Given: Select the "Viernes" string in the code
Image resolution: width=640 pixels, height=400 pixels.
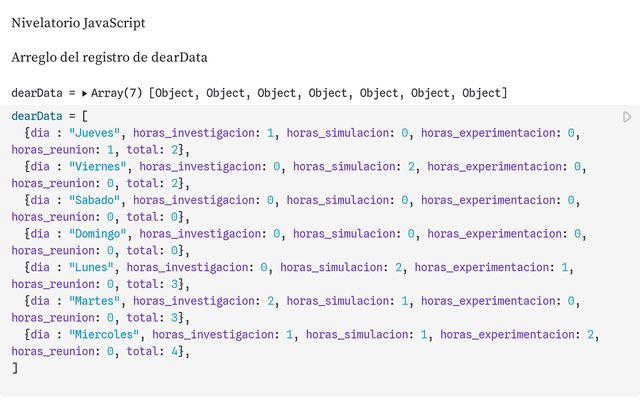Looking at the screenshot, I should 98,167.
